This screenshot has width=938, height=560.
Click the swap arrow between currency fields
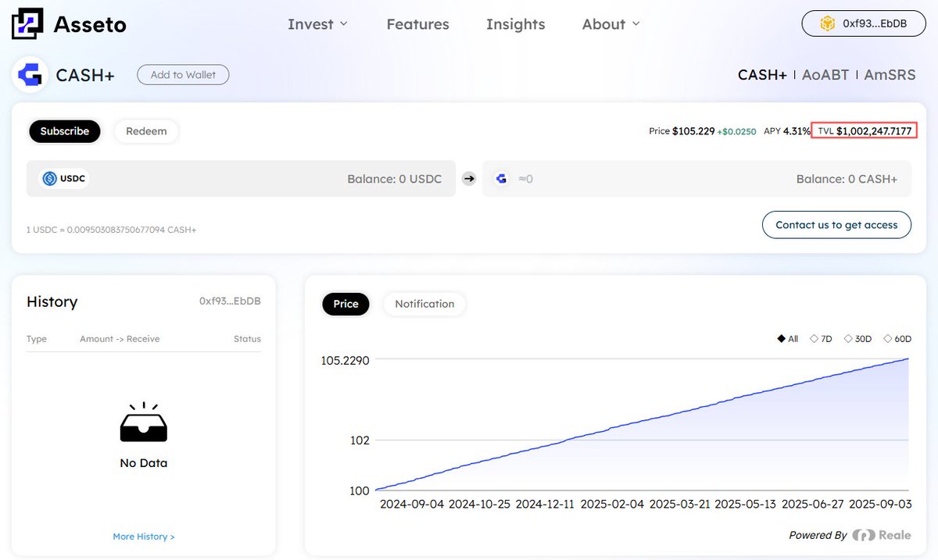[469, 179]
